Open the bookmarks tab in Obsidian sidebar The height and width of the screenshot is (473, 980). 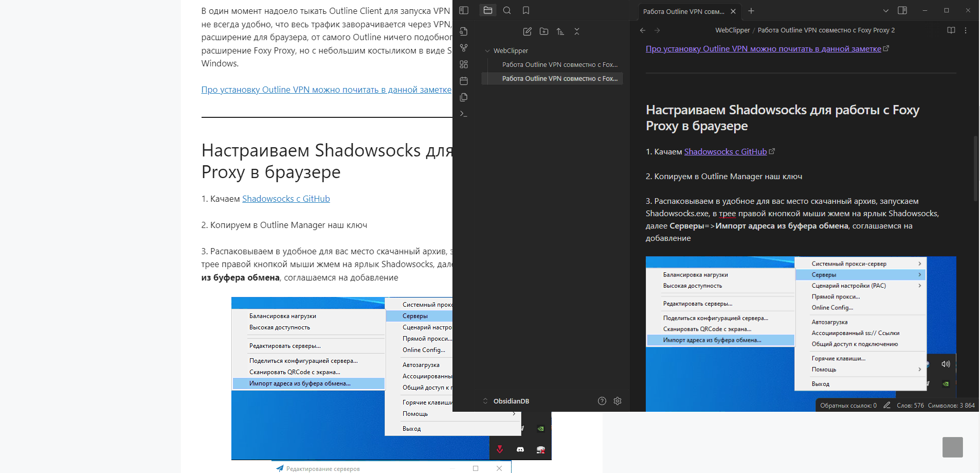526,10
